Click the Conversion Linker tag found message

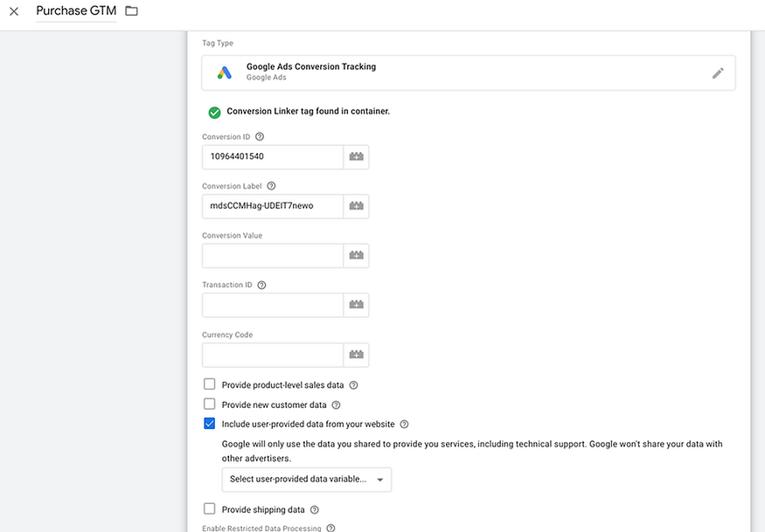pos(308,111)
